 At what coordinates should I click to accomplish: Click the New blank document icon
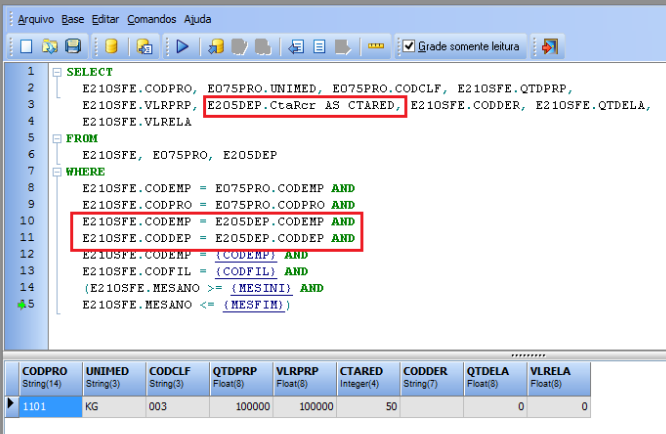pyautogui.click(x=26, y=46)
